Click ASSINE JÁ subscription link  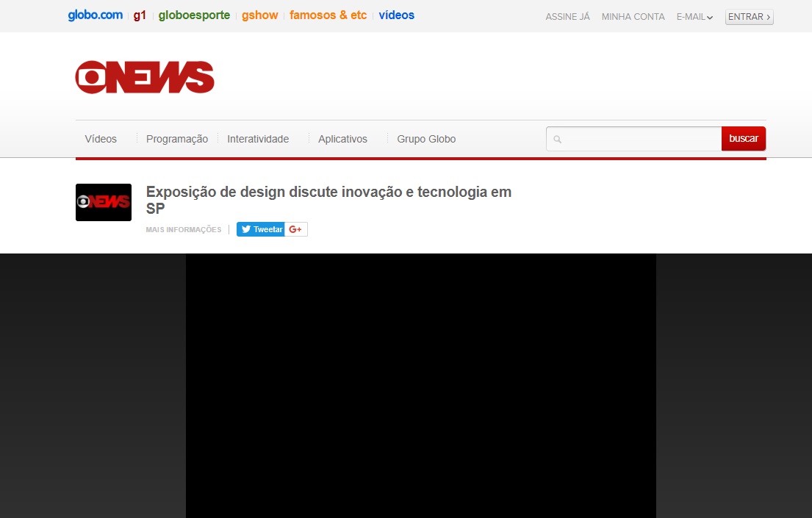coord(567,17)
